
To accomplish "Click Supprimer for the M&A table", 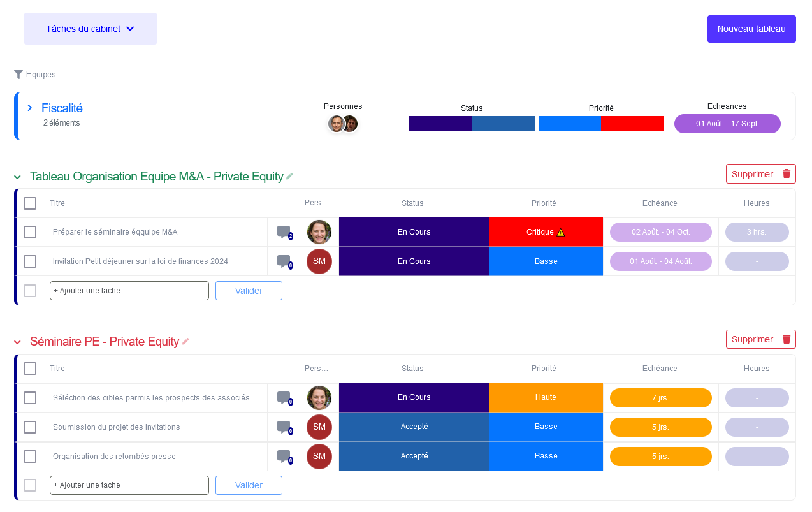I will pyautogui.click(x=761, y=174).
